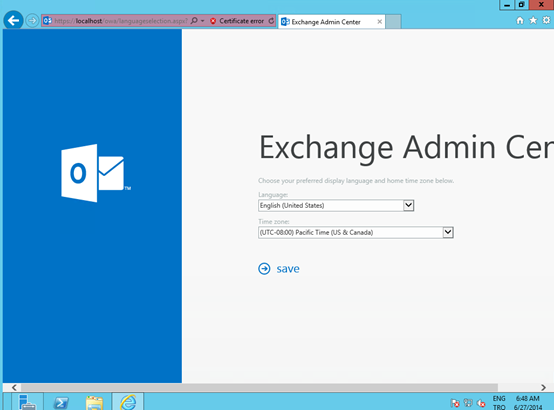The image size is (554, 410).
Task: Click the browser Back arrow button
Action: point(13,20)
